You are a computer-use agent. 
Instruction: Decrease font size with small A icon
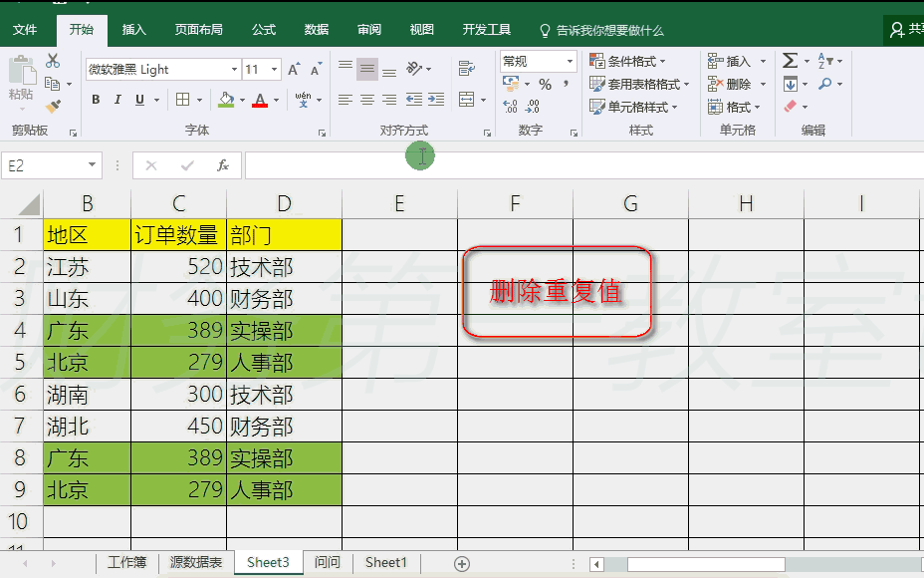316,70
